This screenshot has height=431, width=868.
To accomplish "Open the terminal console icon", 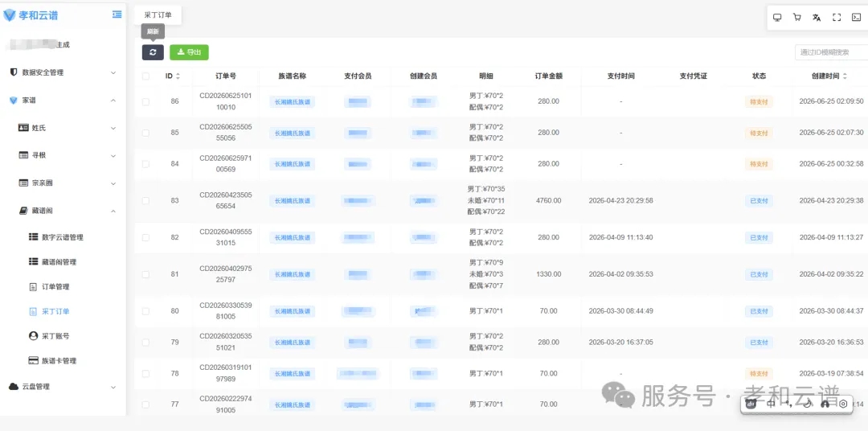I will point(857,17).
